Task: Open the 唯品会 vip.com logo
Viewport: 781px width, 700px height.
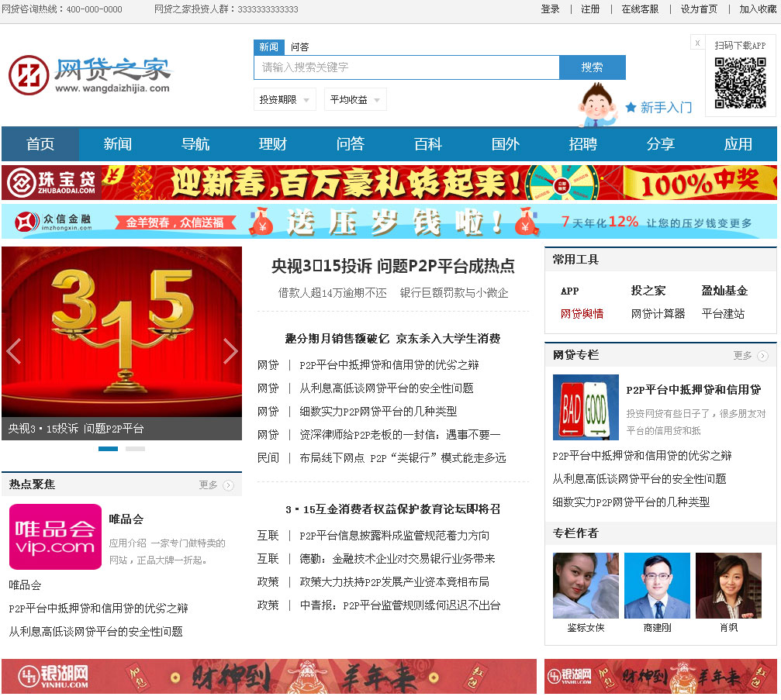Action: click(x=55, y=536)
